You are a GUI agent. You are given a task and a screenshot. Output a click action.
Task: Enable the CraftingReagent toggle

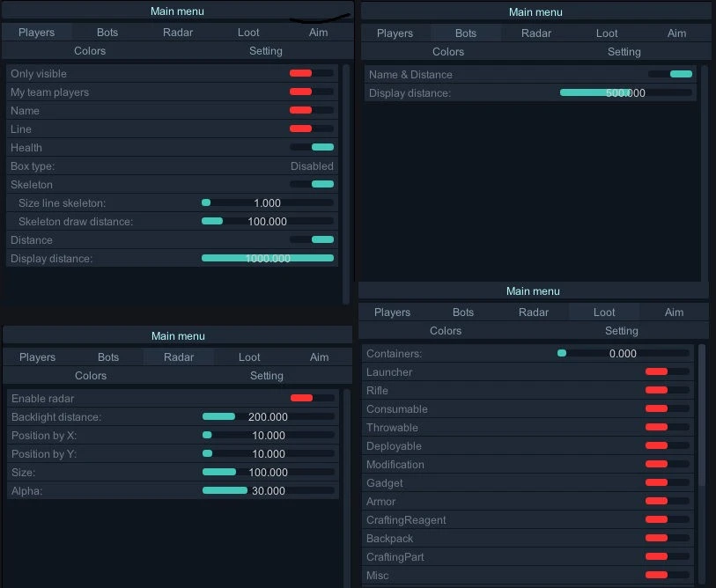coord(667,519)
